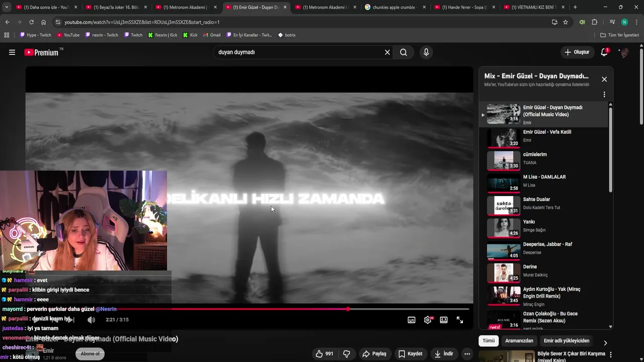Open a new browser tab

coord(575,7)
